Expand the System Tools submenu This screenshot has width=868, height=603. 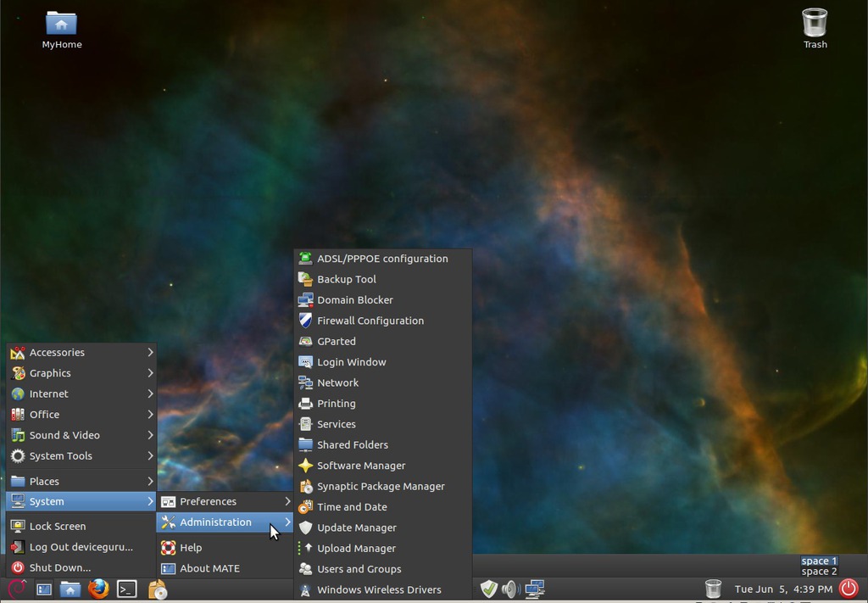pos(81,455)
